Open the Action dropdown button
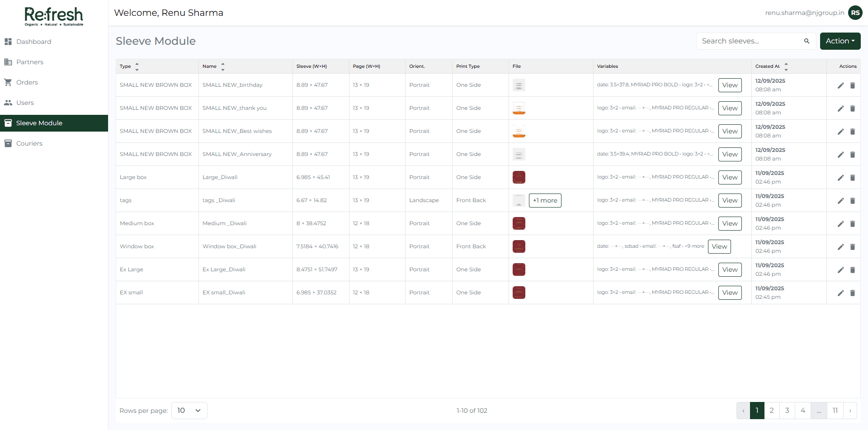Screen dimensions: 868x430 (x=840, y=41)
